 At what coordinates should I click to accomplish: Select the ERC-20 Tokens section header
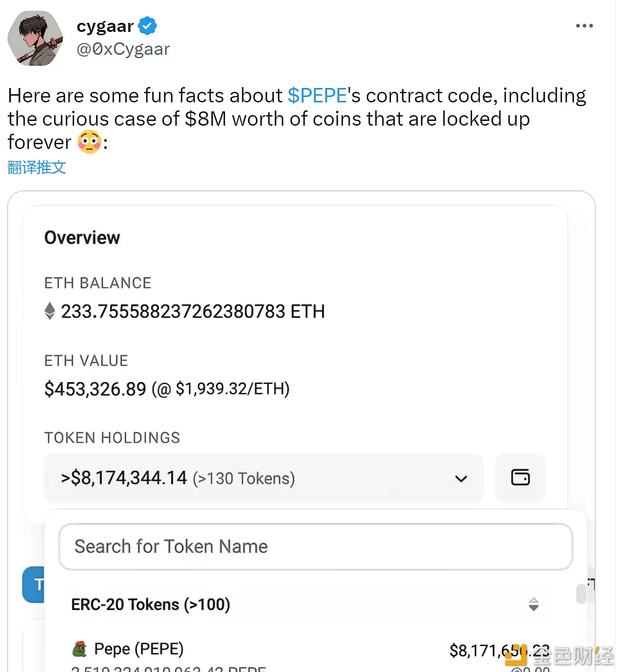150,605
